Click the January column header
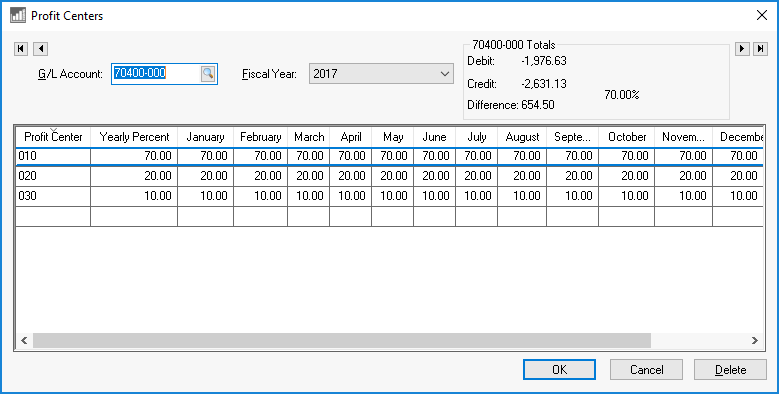This screenshot has width=779, height=394. pyautogui.click(x=205, y=137)
